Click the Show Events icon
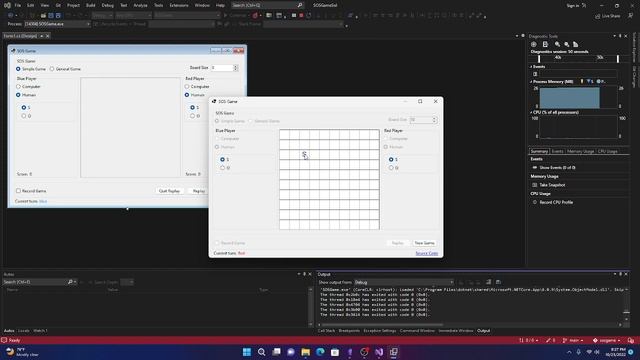640x360 pixels. [x=535, y=167]
